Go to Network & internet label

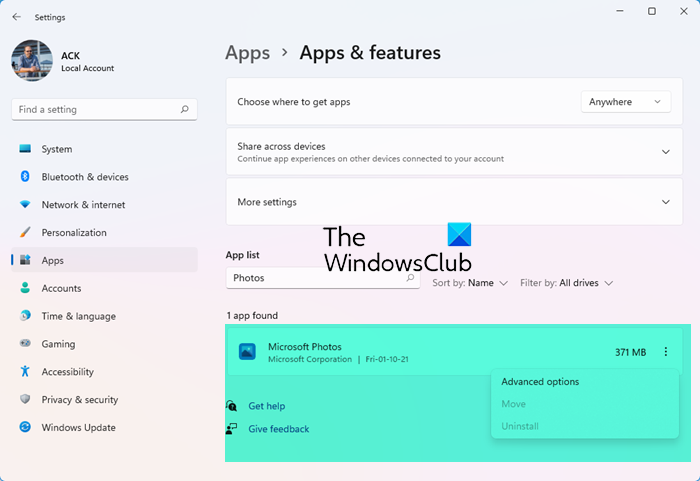[x=83, y=205]
